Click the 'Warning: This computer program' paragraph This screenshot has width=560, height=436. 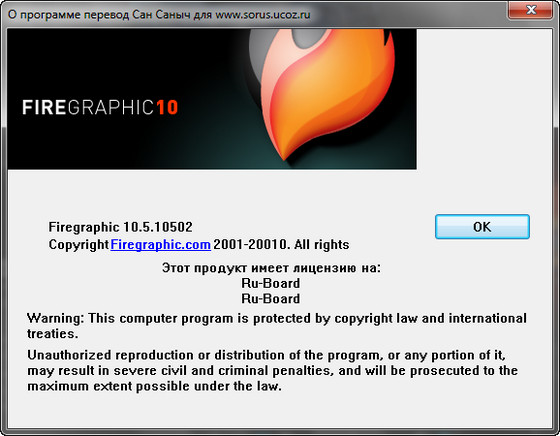(x=277, y=326)
